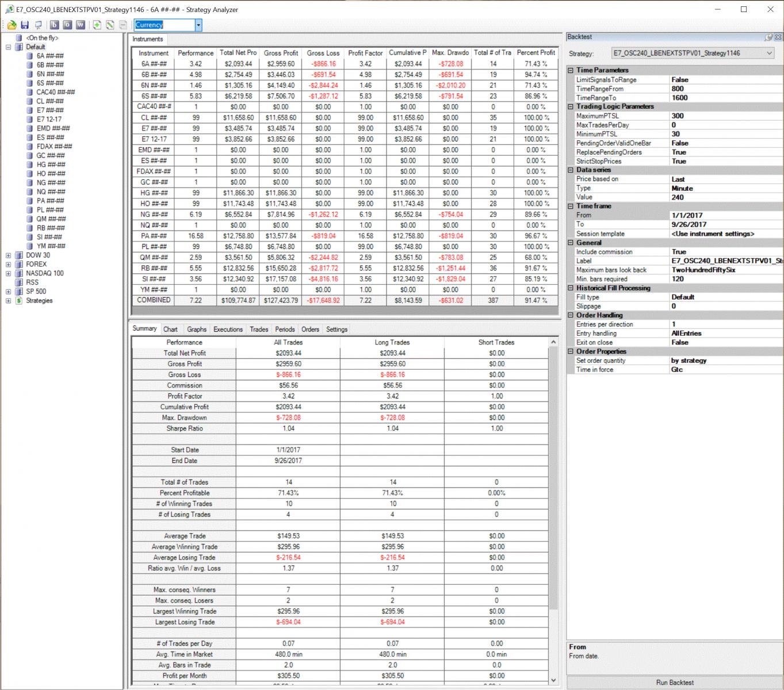Collapse the Time Parameters section
Screen dimensions: 784x690
tap(571, 70)
